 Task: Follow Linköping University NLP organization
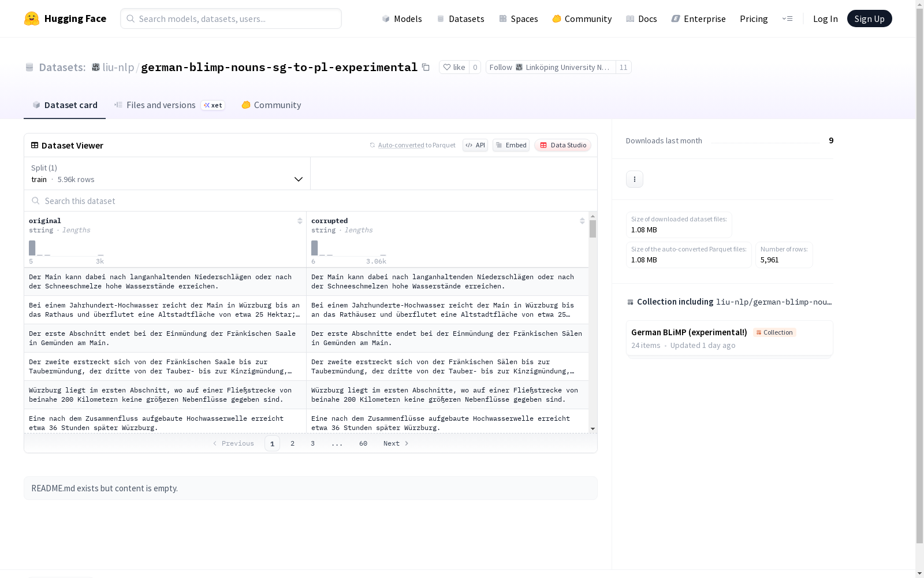pyautogui.click(x=550, y=67)
